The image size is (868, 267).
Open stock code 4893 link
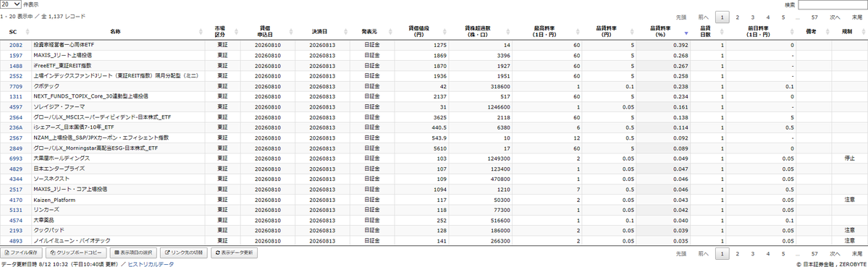[x=16, y=241]
